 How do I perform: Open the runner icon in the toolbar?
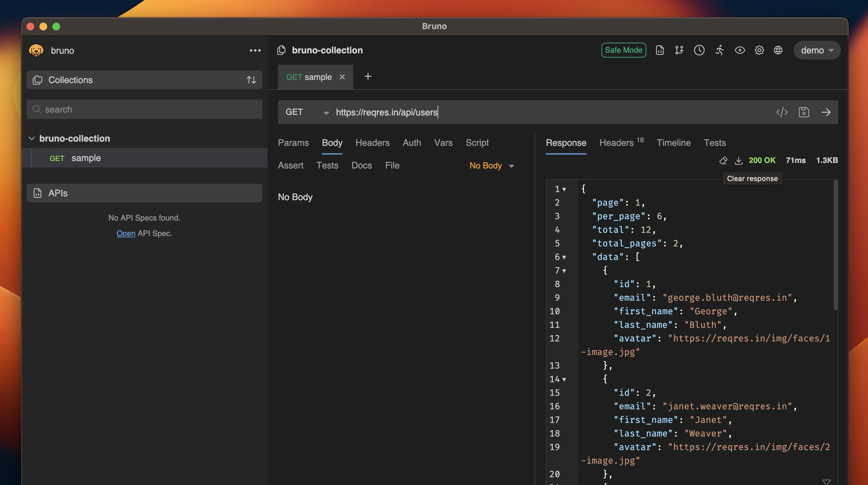(x=719, y=50)
